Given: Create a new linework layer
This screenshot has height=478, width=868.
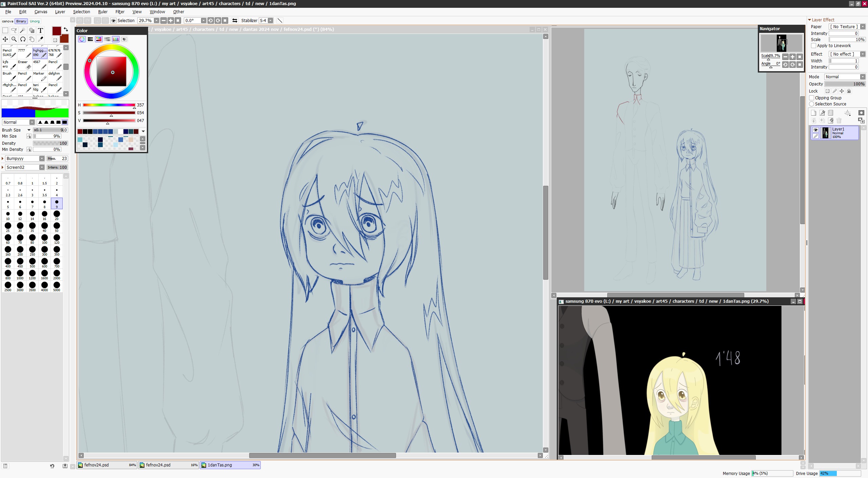Looking at the screenshot, I should pos(822,113).
